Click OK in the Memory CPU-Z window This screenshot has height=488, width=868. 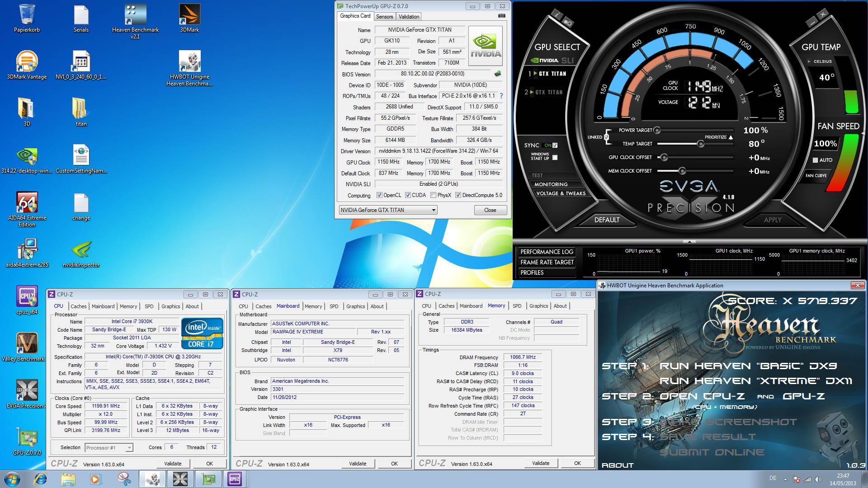point(577,463)
